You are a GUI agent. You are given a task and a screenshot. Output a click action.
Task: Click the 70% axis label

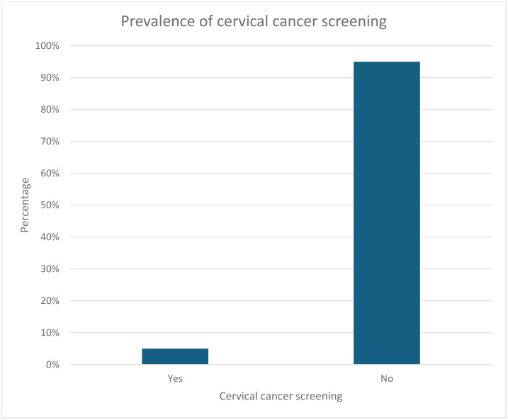point(50,141)
